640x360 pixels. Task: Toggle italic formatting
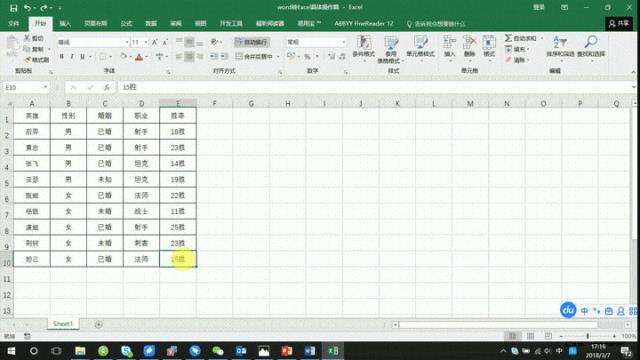72,56
